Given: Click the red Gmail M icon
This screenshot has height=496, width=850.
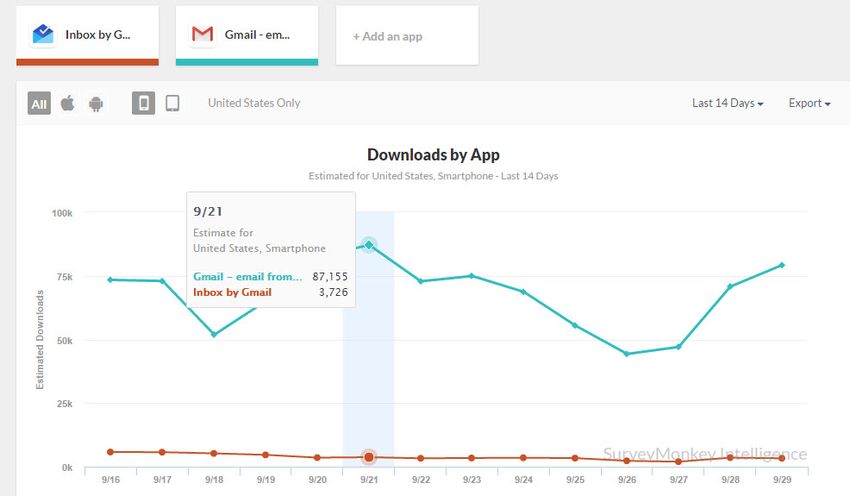Looking at the screenshot, I should tap(202, 35).
